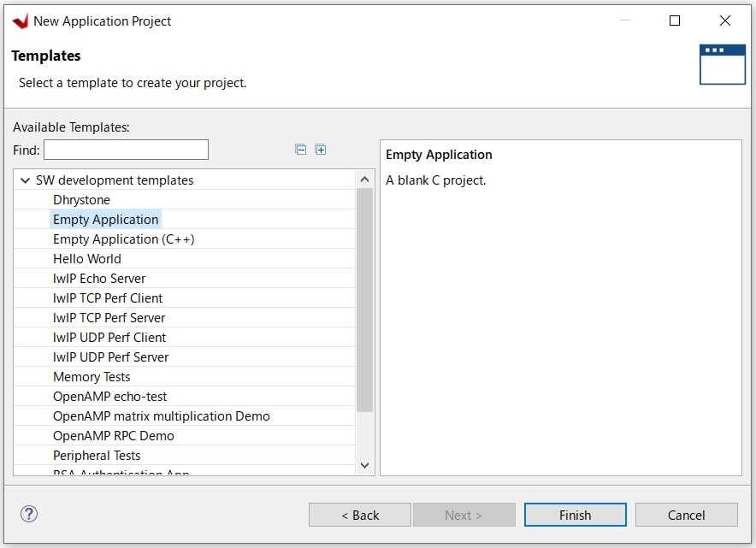Click the Expand All icon

tap(320, 150)
